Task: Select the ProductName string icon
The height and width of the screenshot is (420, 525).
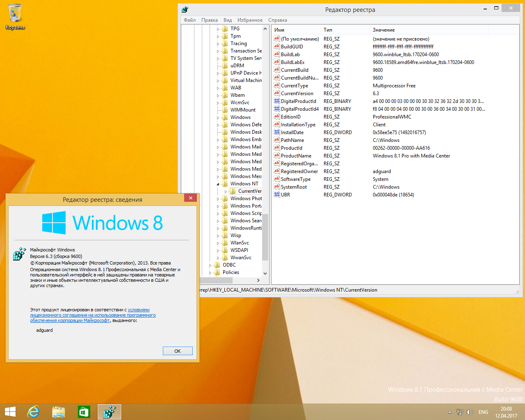Action: (276, 155)
